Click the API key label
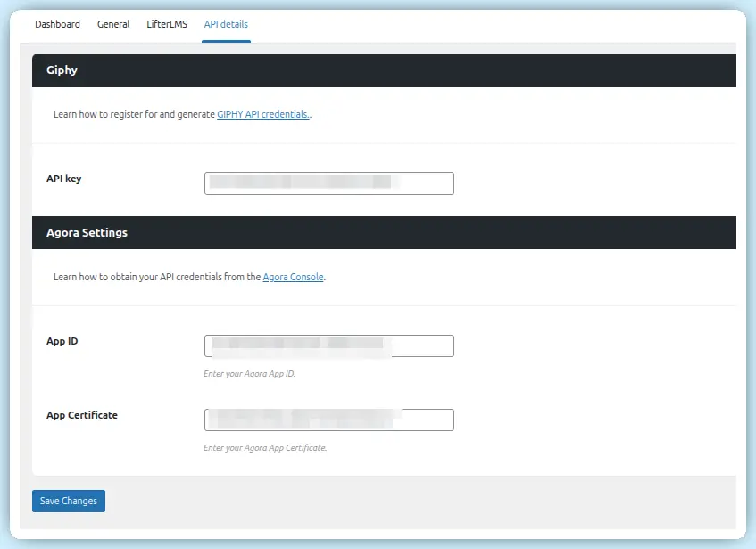Screen dimensions: 756x549 click(64, 179)
